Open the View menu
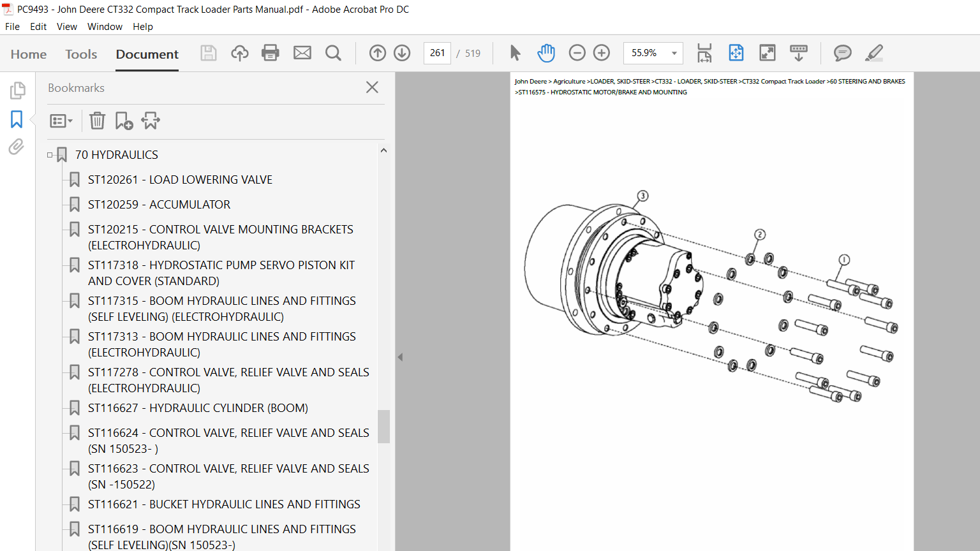Screen dimensions: 980x551 click(x=67, y=27)
